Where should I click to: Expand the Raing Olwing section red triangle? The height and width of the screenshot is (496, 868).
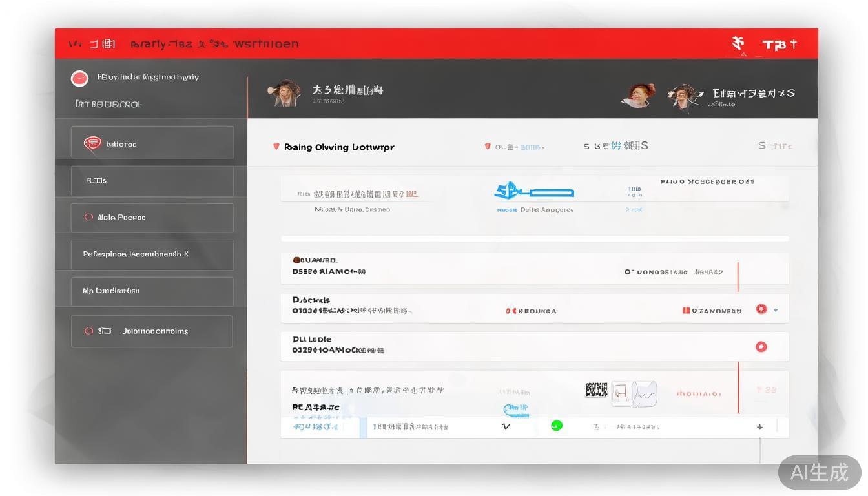[x=276, y=147]
